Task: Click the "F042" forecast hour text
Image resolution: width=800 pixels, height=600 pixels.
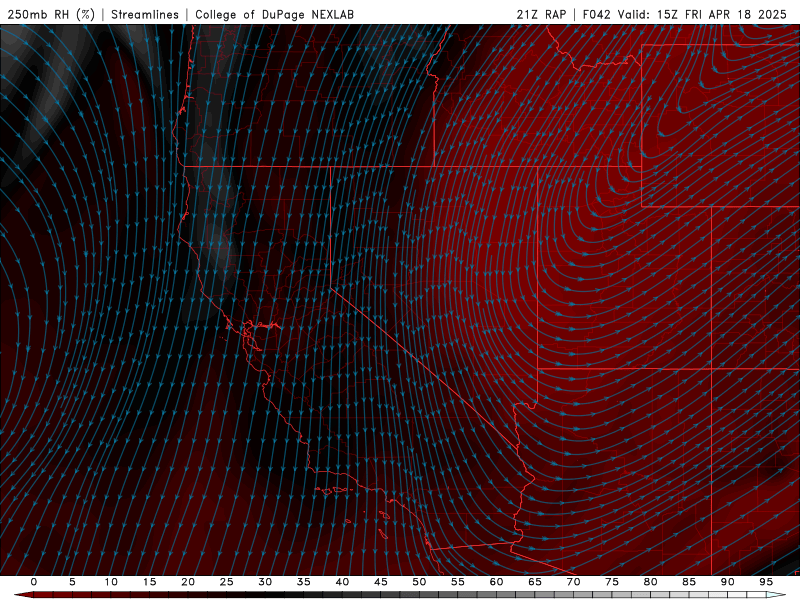Action: click(x=596, y=14)
